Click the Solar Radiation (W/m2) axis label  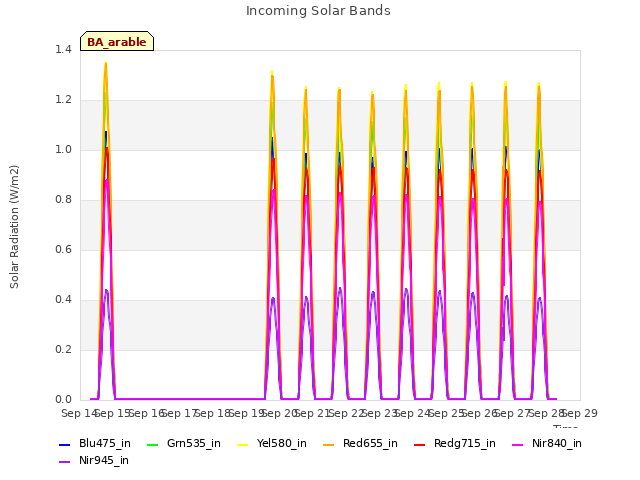(14, 227)
